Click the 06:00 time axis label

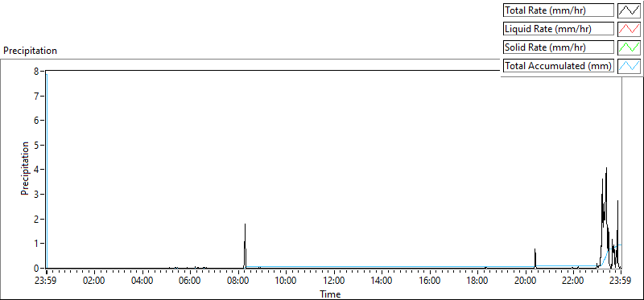pos(190,282)
